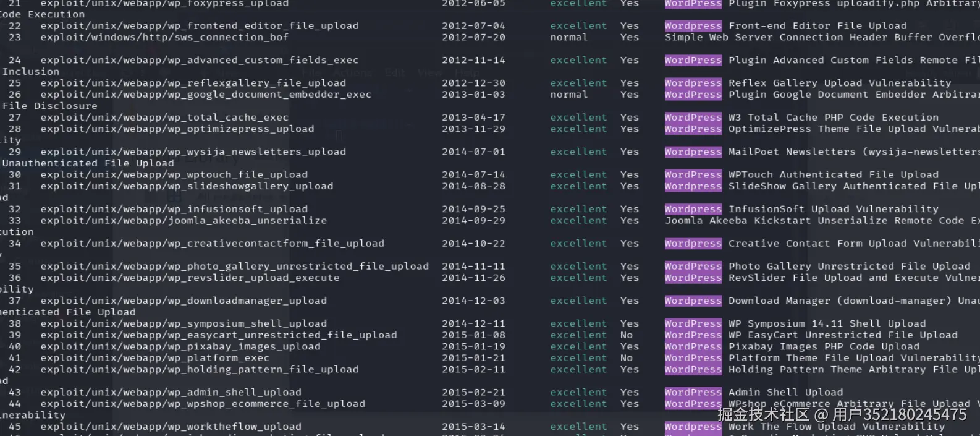Click description 'W3 Total Cache PHP Code Execution'
This screenshot has width=980, height=436.
pyautogui.click(x=834, y=118)
